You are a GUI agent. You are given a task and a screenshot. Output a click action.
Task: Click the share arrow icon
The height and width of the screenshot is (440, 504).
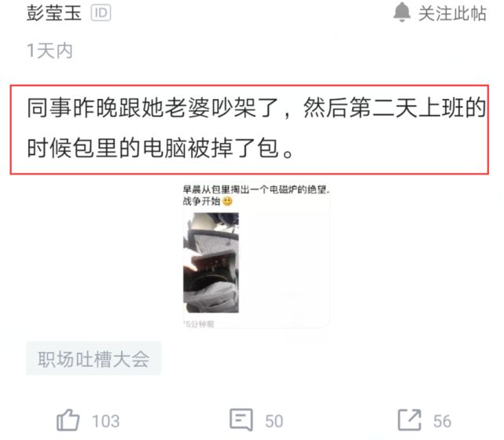410,420
